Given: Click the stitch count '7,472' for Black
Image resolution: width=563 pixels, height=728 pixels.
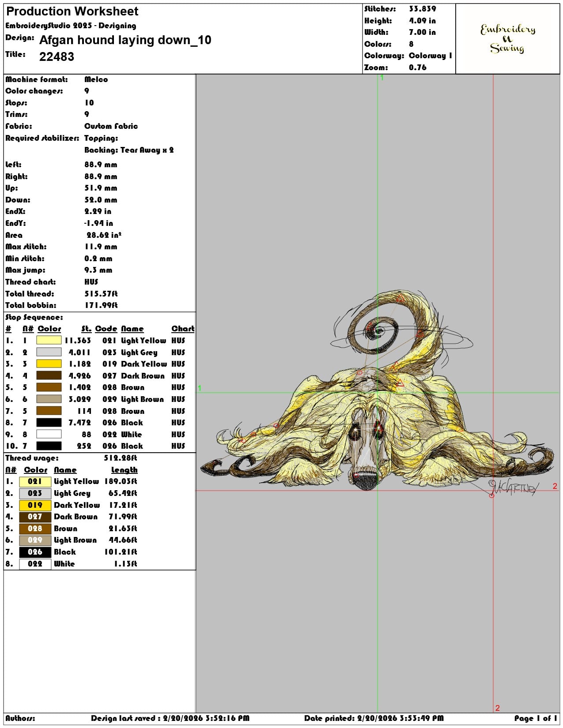Looking at the screenshot, I should (79, 423).
